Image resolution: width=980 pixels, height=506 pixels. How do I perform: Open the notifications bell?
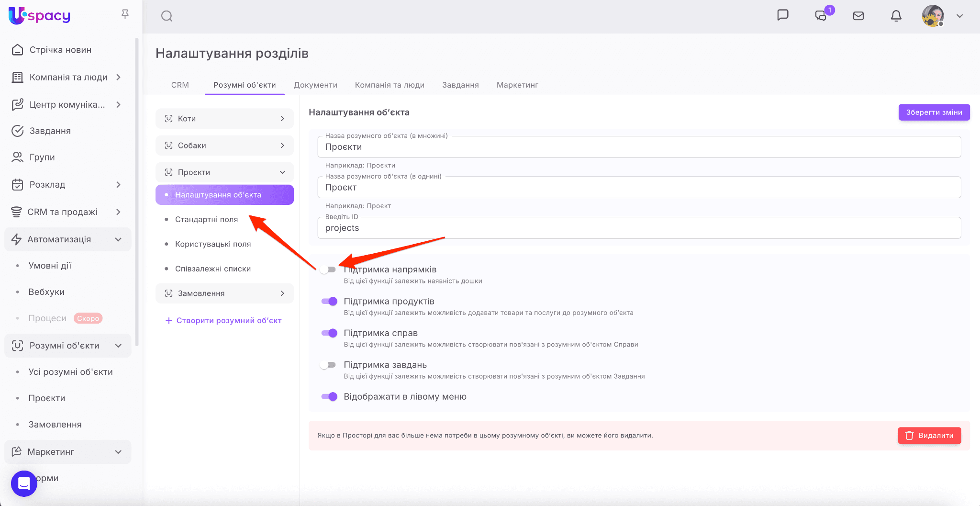896,16
